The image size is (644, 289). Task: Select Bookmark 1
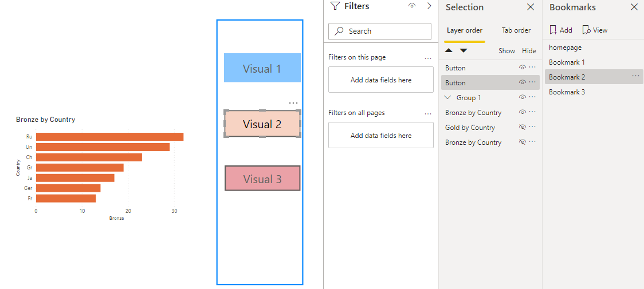coord(594,62)
